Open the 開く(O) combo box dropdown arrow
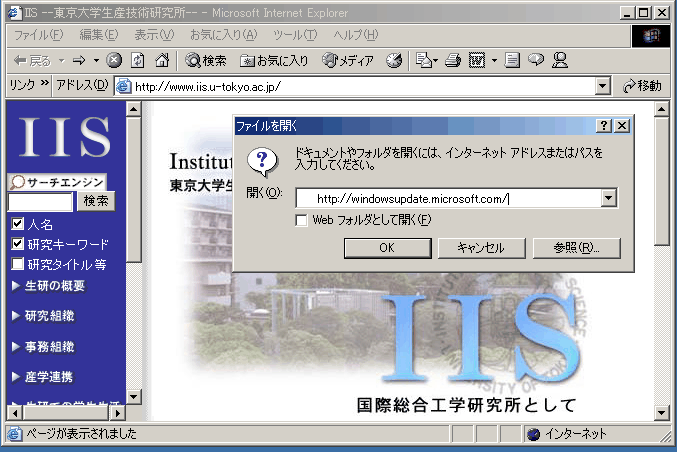Image resolution: width=677 pixels, height=452 pixels. pyautogui.click(x=608, y=198)
